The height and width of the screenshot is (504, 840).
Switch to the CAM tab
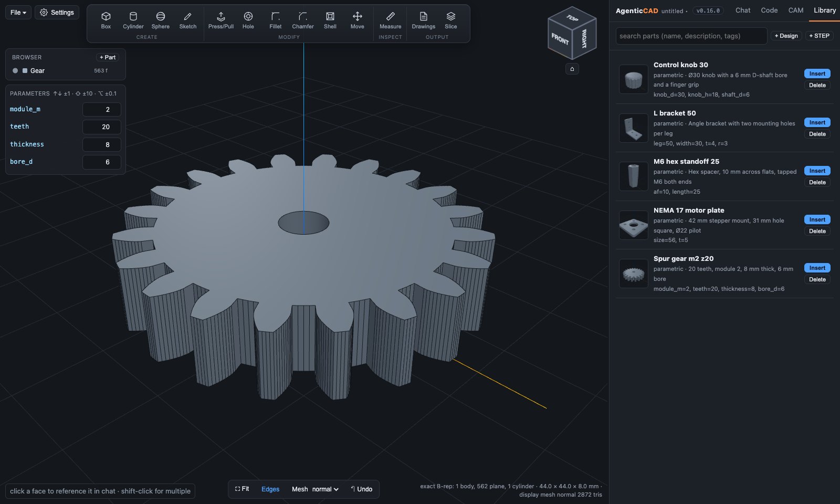(795, 10)
